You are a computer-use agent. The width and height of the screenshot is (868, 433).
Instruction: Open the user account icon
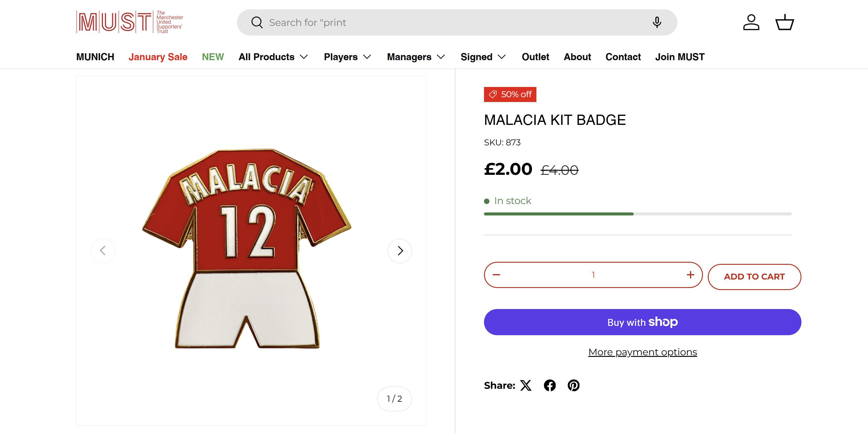pos(751,22)
